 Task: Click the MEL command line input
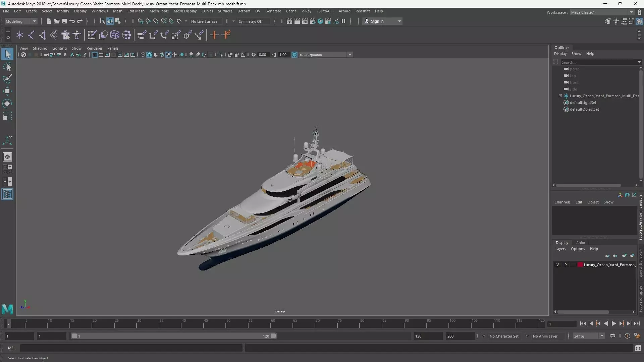point(131,348)
